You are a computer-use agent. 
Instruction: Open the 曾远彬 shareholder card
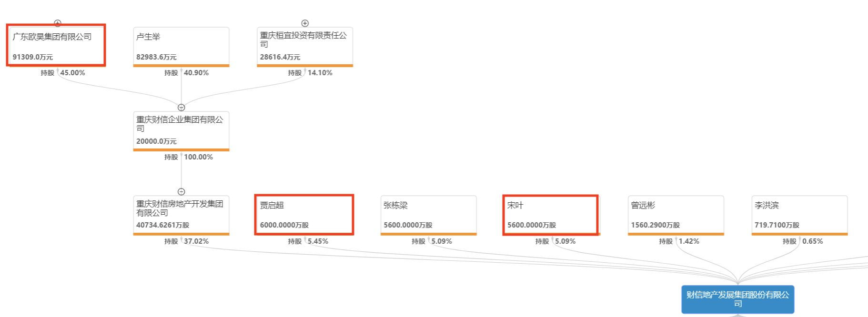click(676, 215)
